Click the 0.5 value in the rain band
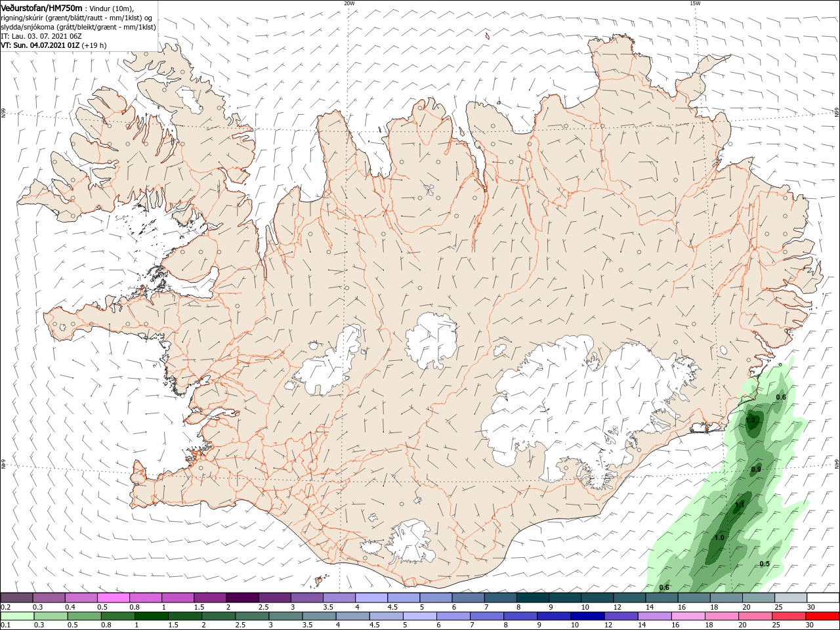 pyautogui.click(x=765, y=564)
